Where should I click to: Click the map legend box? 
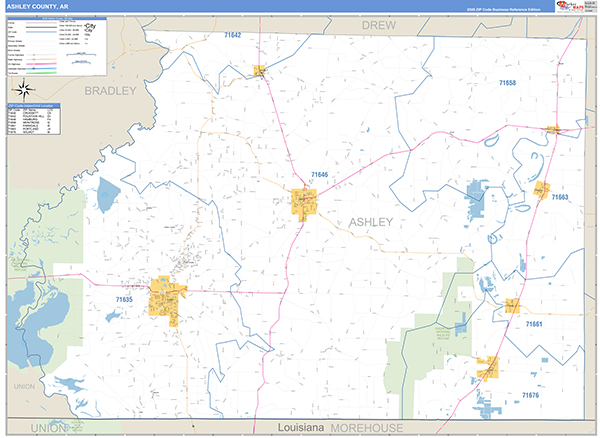[x=57, y=46]
